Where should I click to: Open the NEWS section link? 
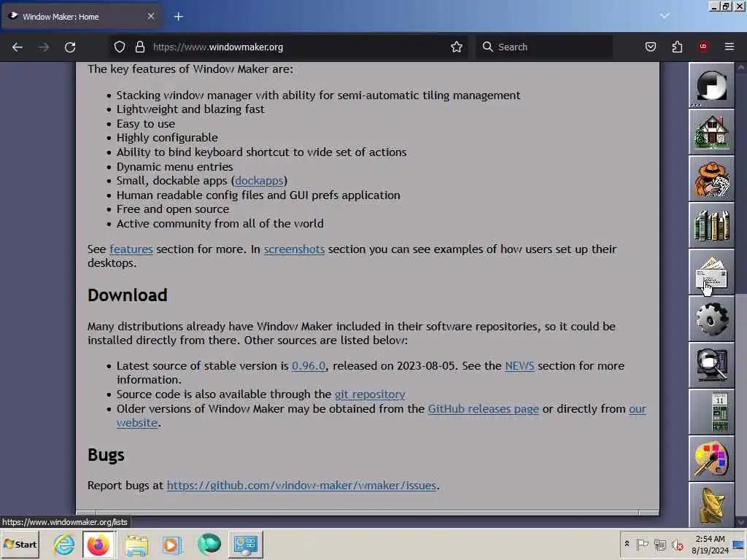point(519,366)
